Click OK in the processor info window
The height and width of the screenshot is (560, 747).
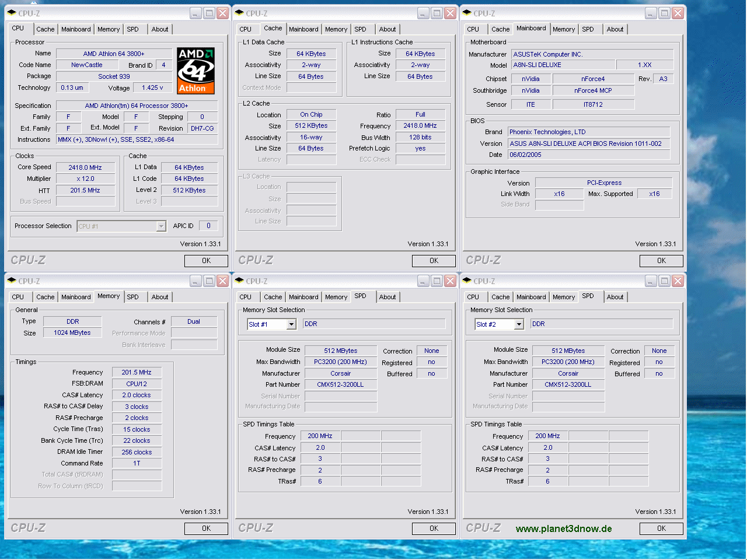coord(206,261)
